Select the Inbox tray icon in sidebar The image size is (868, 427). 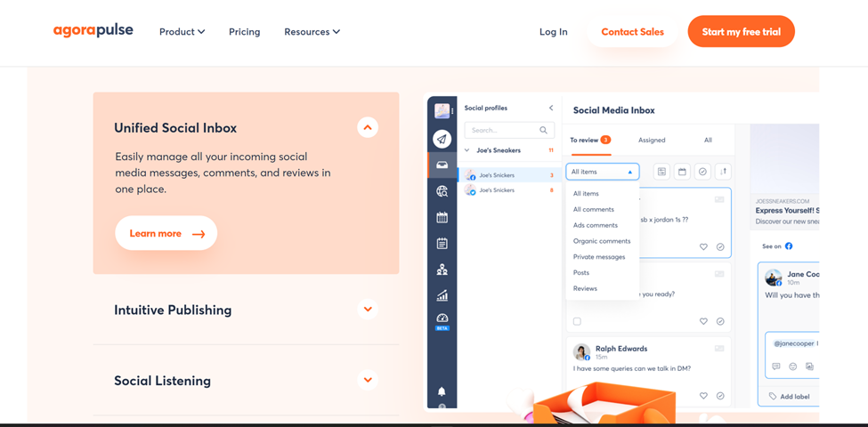442,165
